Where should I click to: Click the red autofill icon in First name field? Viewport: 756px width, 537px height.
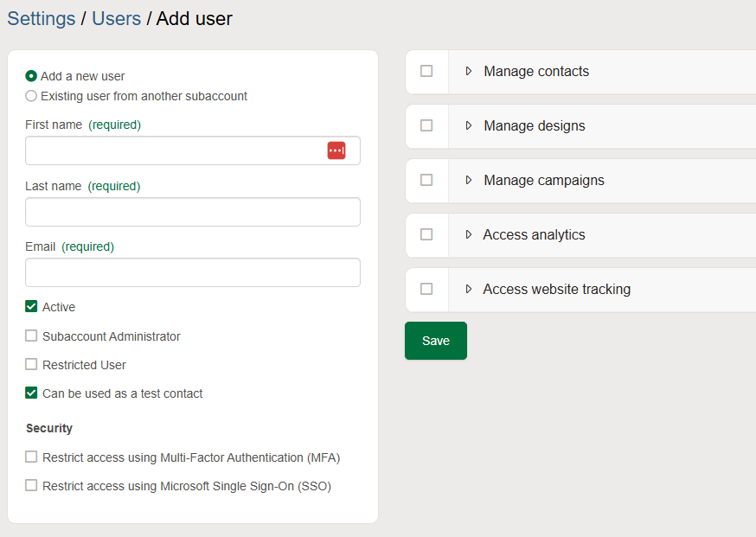pos(336,150)
